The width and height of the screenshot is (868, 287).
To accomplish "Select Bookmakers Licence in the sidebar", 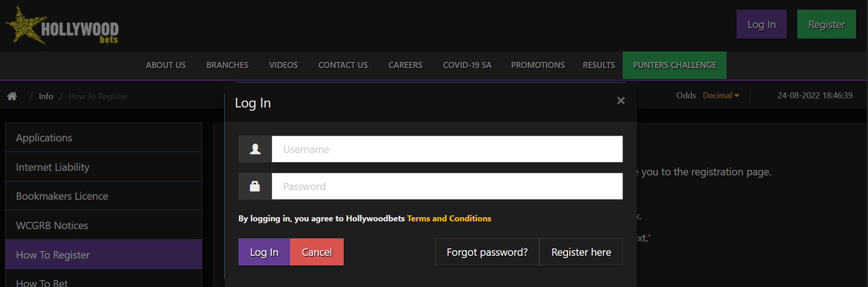I will [x=62, y=196].
